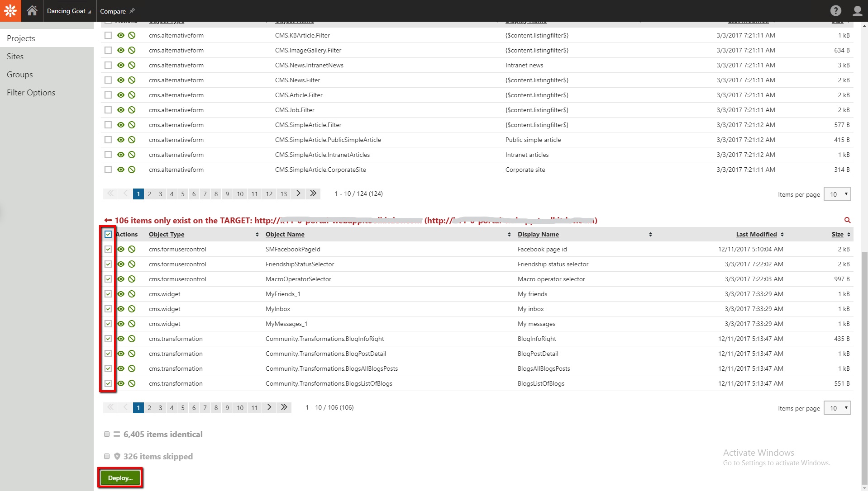Go to page 5 of alternativeform list
868x491 pixels.
point(183,194)
